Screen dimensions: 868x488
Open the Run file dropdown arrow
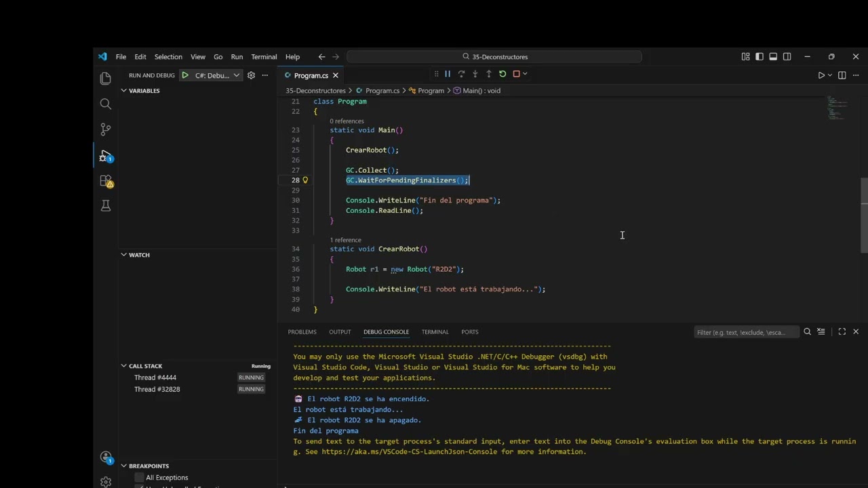(x=829, y=75)
